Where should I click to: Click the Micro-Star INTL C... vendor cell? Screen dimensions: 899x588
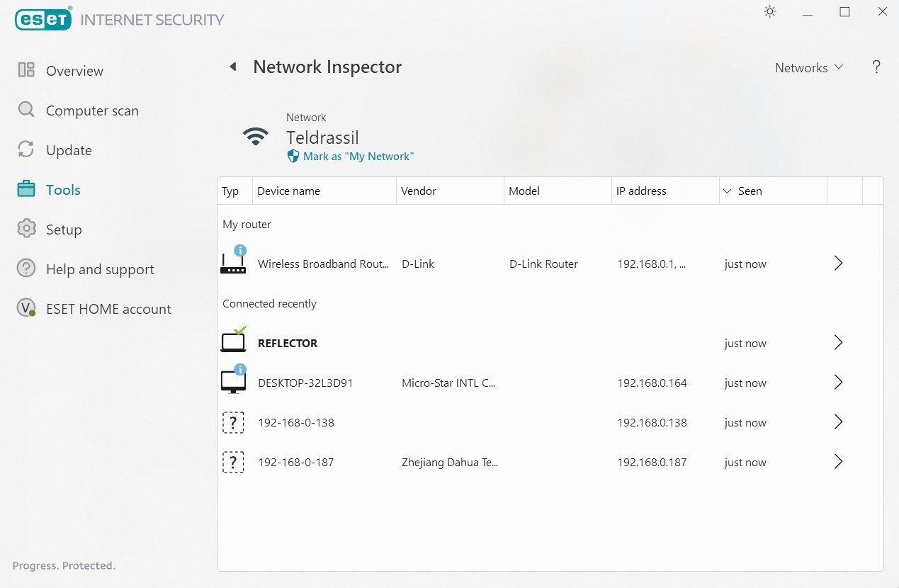tap(448, 383)
